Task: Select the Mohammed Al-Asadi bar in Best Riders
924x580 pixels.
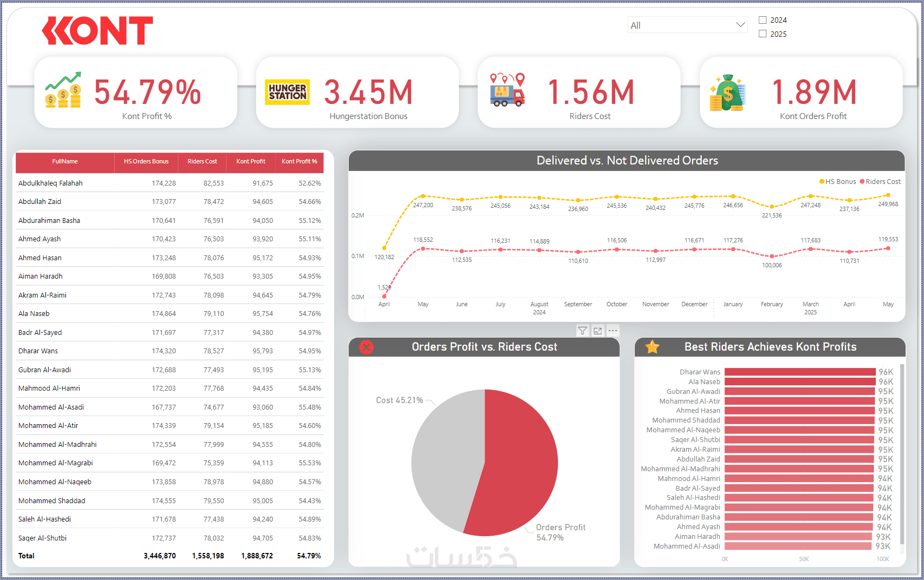Action: 798,546
